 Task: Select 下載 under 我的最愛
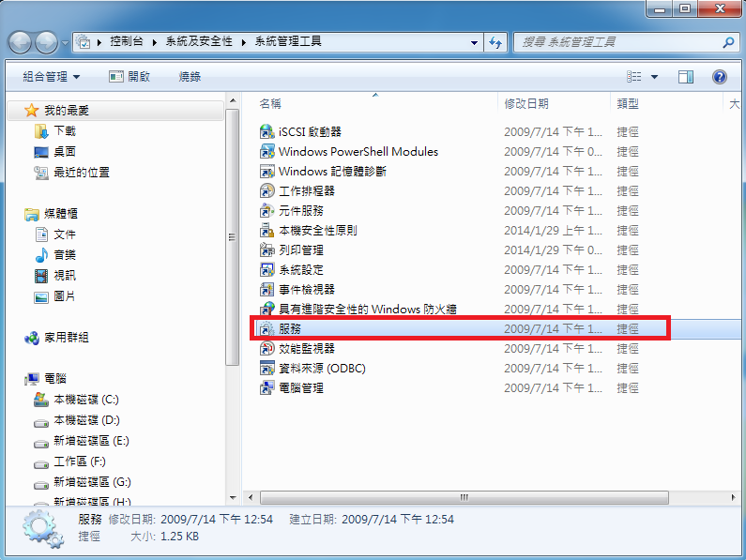pos(65,131)
